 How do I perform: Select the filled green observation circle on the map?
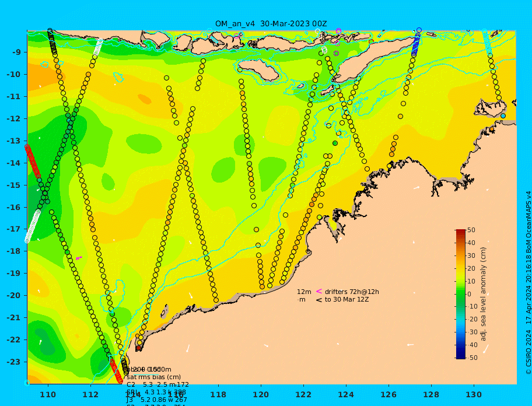point(335,143)
